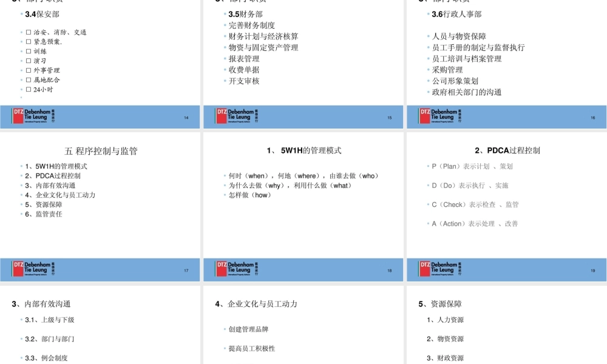
Task: Select the slide number 18 label
Action: [x=390, y=271]
